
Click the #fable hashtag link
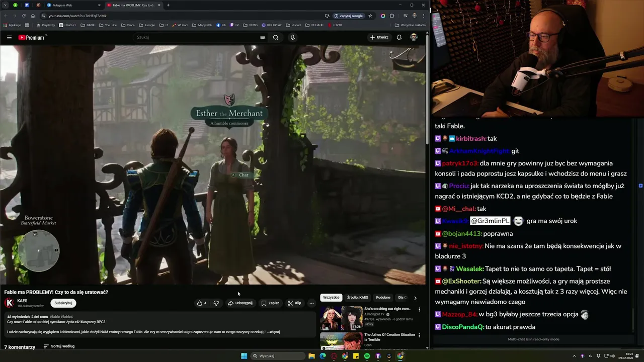click(54, 317)
